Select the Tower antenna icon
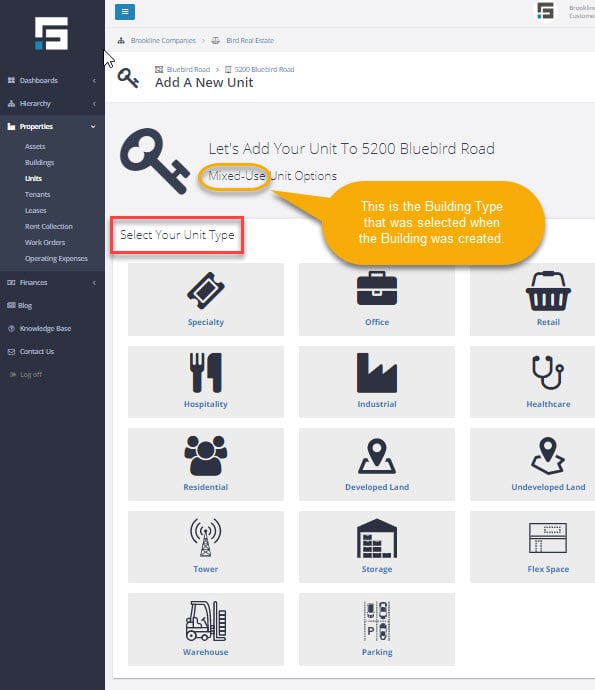This screenshot has width=595, height=690. (x=206, y=538)
